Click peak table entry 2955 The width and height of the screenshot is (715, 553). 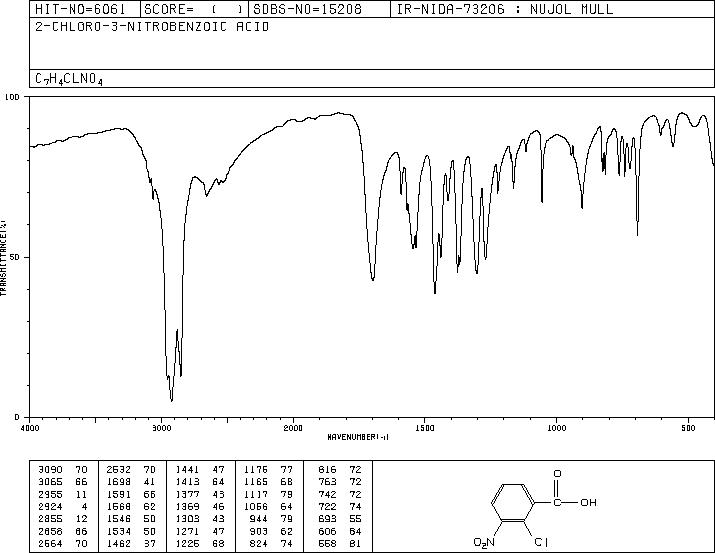(x=50, y=495)
